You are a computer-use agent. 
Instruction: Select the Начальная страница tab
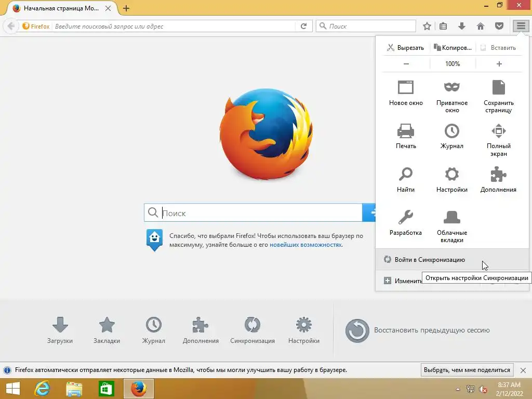[x=60, y=8]
